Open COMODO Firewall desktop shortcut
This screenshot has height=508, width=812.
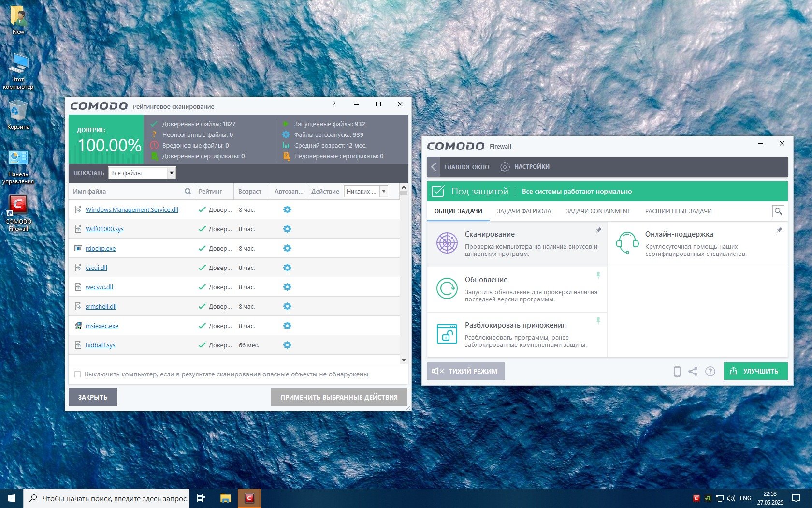pyautogui.click(x=18, y=213)
